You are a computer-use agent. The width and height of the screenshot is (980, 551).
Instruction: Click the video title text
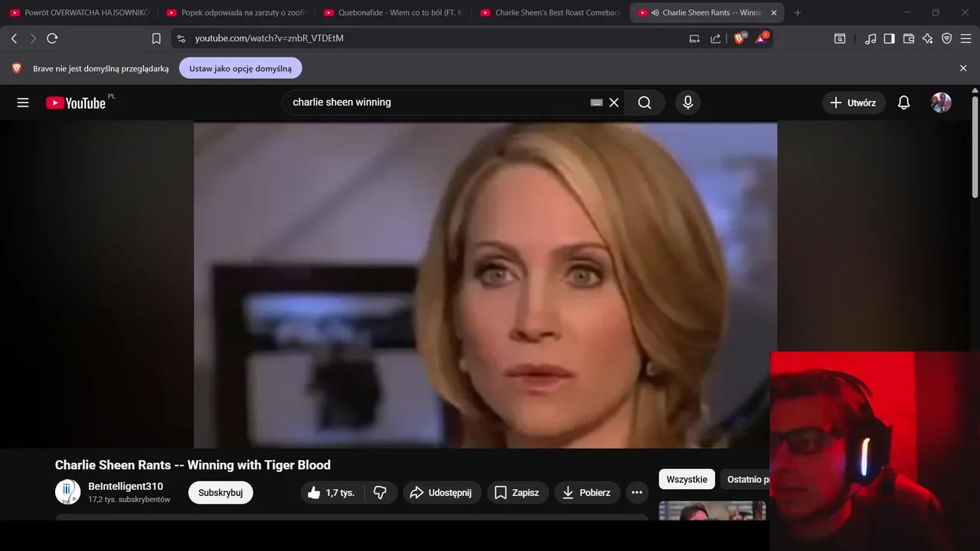point(193,465)
